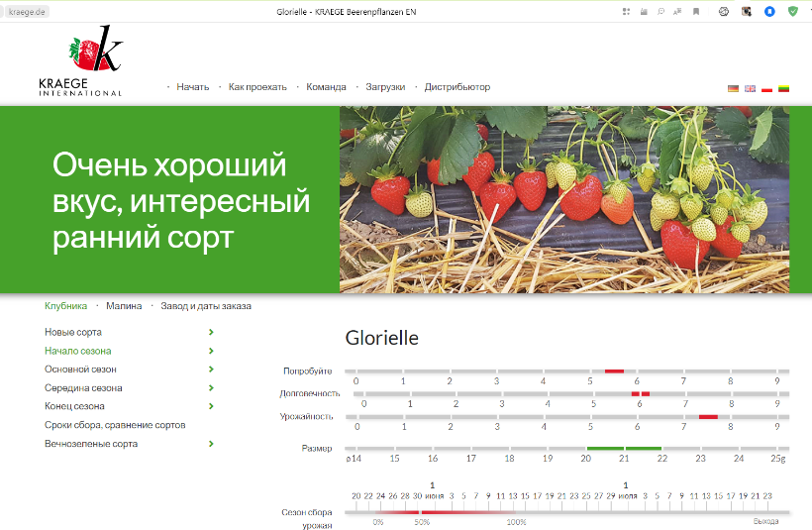Select the British flag language icon

(750, 88)
